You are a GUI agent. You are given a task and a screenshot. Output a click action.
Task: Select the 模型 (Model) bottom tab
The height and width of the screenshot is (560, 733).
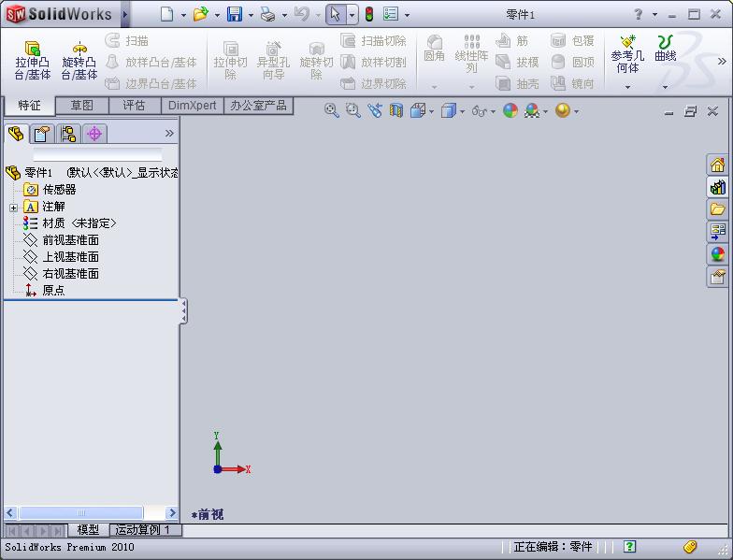(88, 529)
